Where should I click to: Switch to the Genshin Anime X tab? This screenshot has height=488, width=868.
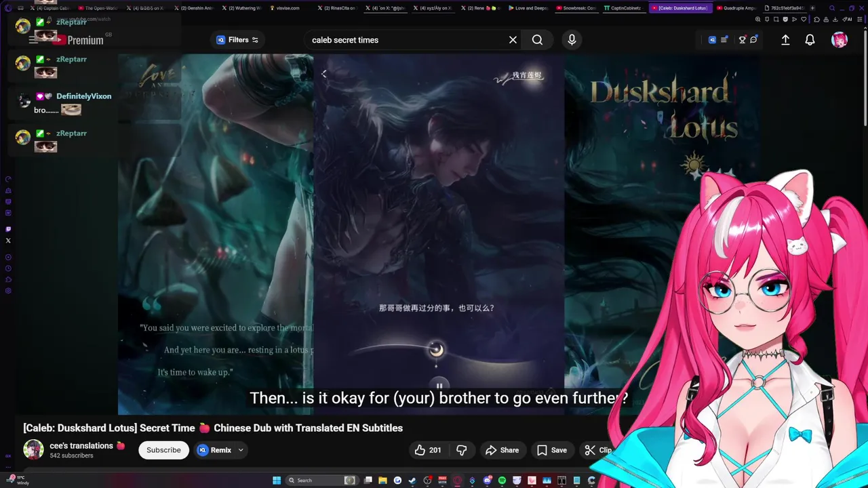193,8
